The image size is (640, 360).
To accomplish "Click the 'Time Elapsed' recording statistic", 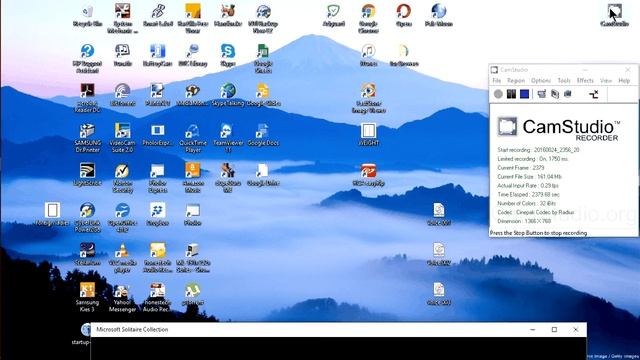I will (528, 195).
